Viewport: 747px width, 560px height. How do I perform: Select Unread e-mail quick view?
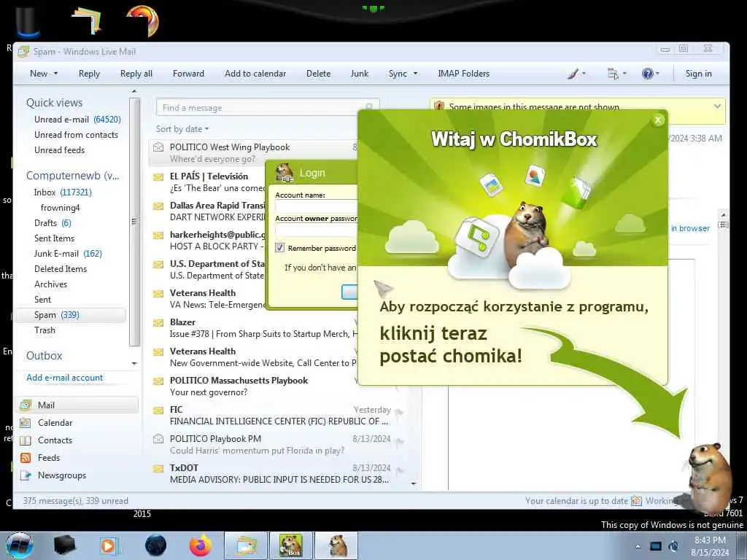coord(77,120)
